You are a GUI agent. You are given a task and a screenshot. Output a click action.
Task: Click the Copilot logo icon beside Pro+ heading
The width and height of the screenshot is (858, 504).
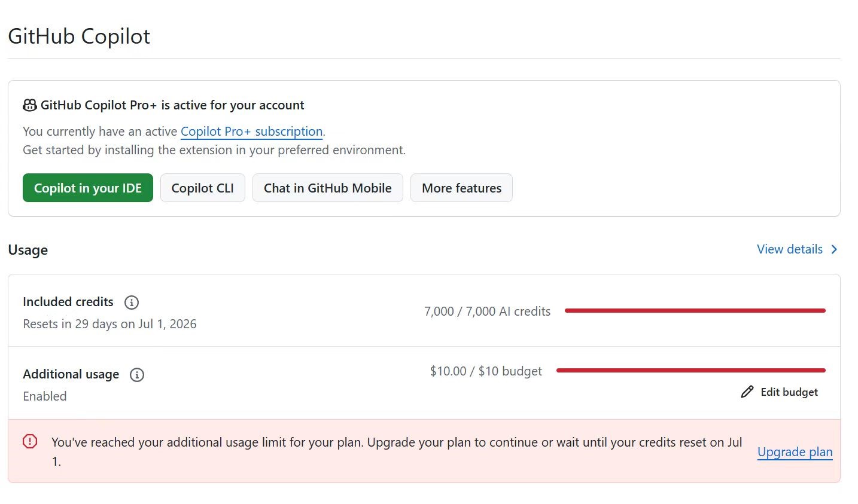pyautogui.click(x=30, y=105)
